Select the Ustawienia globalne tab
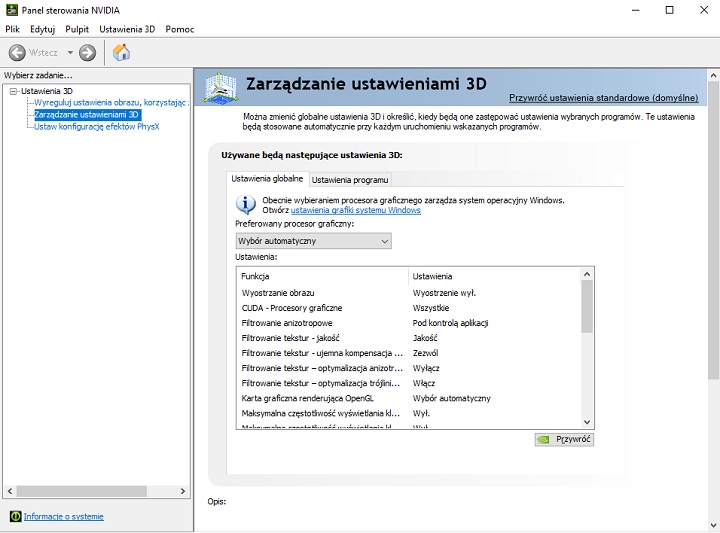The height and width of the screenshot is (533, 720). pos(267,178)
